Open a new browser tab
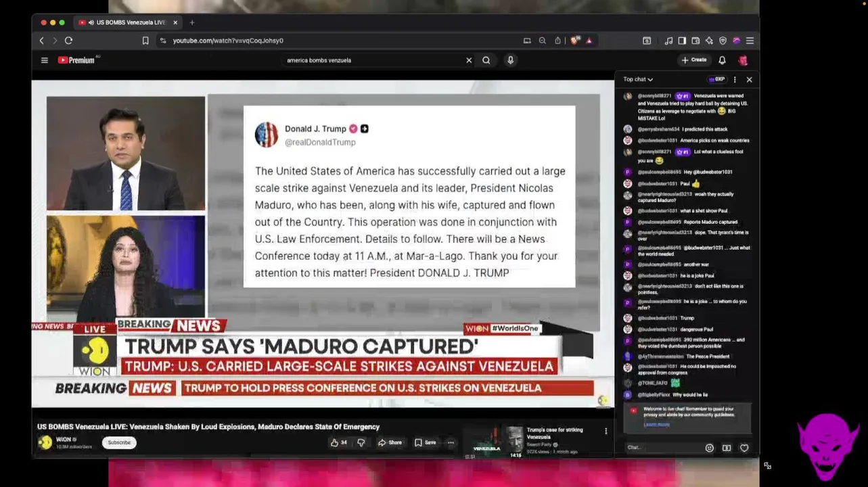Screen dimensions: 868x487 [x=192, y=22]
